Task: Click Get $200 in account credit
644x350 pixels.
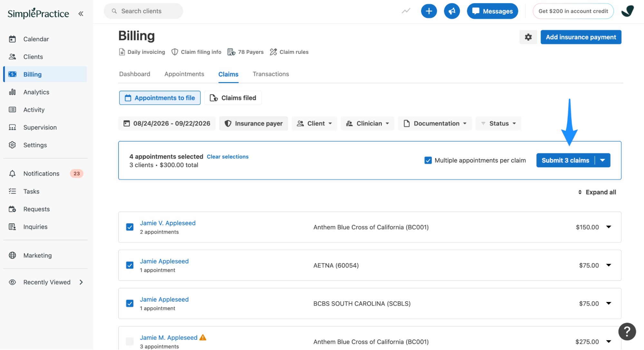Action: point(573,11)
